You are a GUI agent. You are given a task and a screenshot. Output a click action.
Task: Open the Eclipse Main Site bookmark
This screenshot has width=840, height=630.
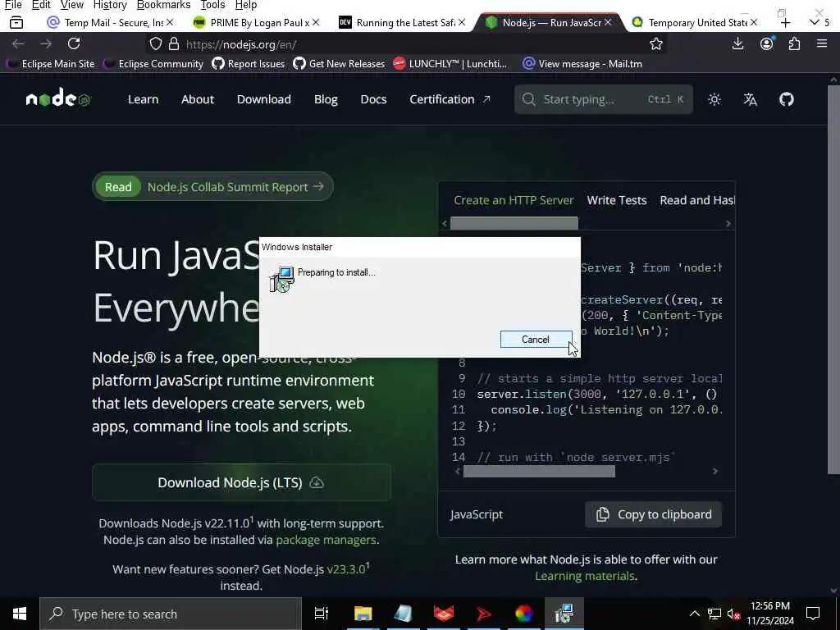tap(51, 64)
